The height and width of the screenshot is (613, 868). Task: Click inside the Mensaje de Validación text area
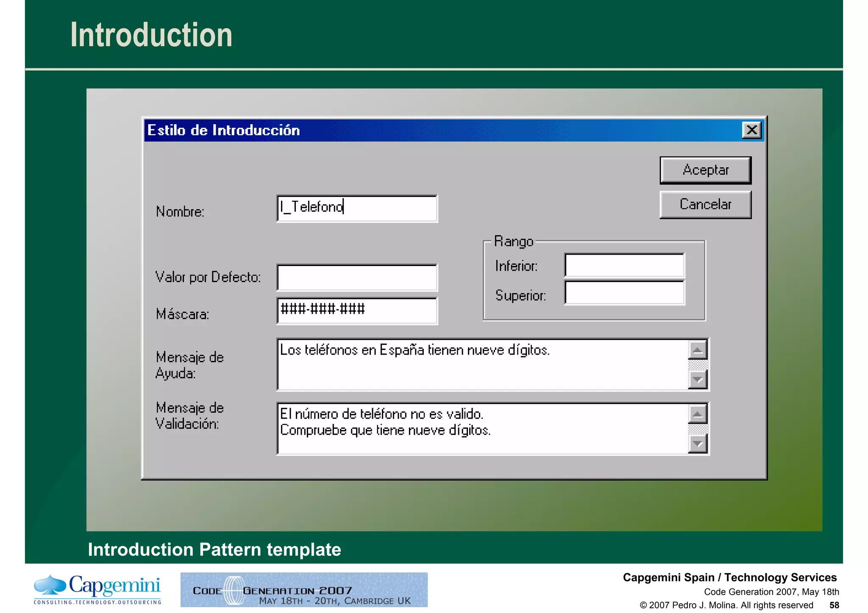482,429
